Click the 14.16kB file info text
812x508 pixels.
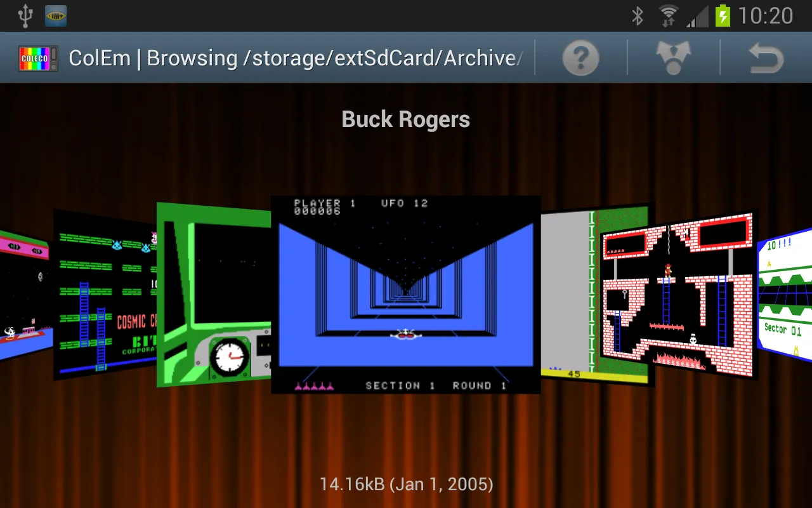(406, 485)
